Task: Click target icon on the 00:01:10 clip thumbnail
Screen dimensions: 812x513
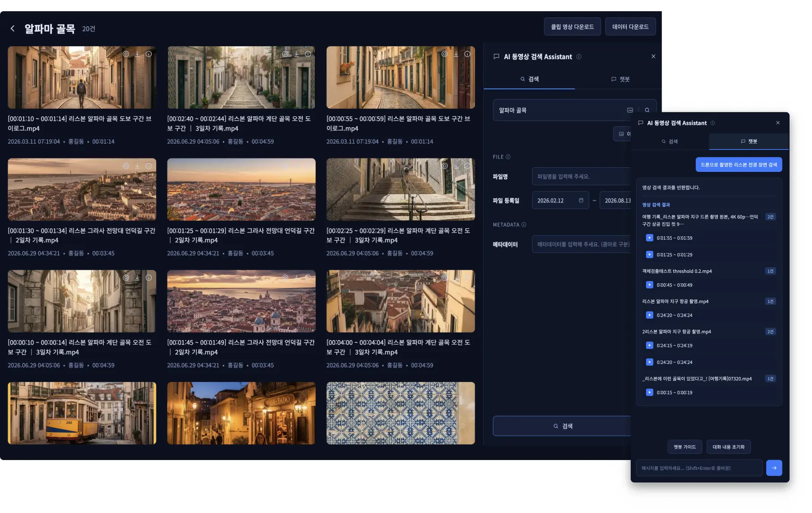Action: click(126, 54)
